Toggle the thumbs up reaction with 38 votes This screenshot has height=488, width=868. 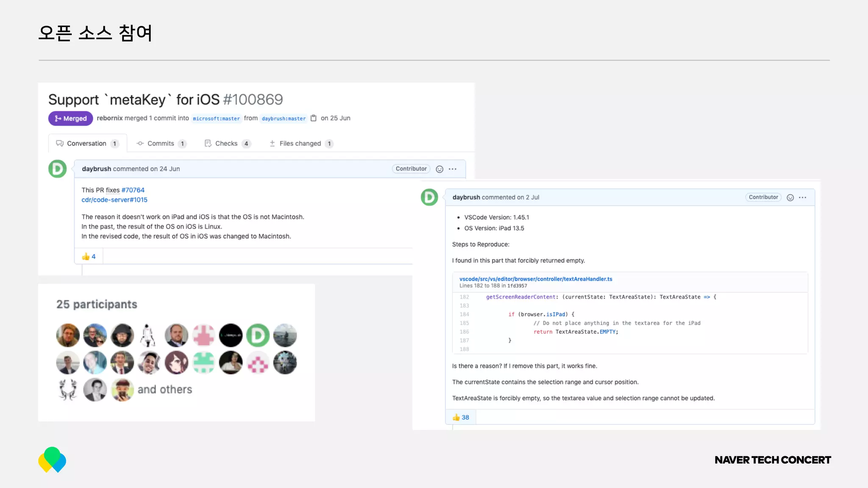461,417
